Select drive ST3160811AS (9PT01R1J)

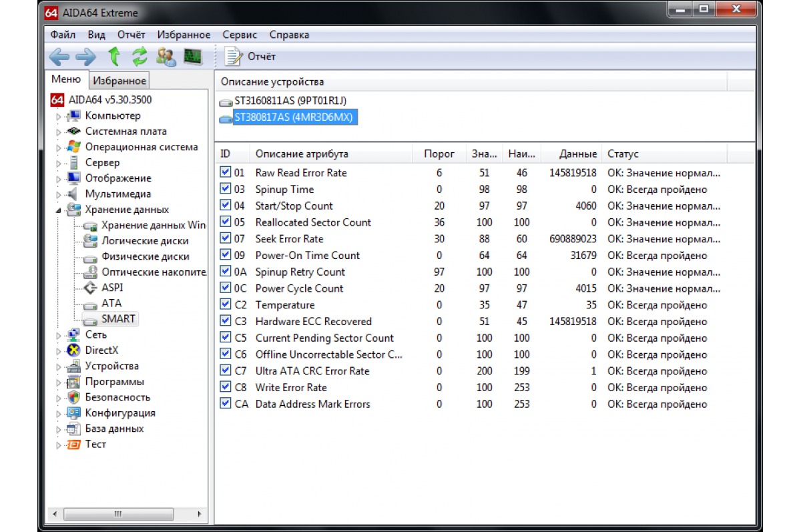pyautogui.click(x=290, y=101)
